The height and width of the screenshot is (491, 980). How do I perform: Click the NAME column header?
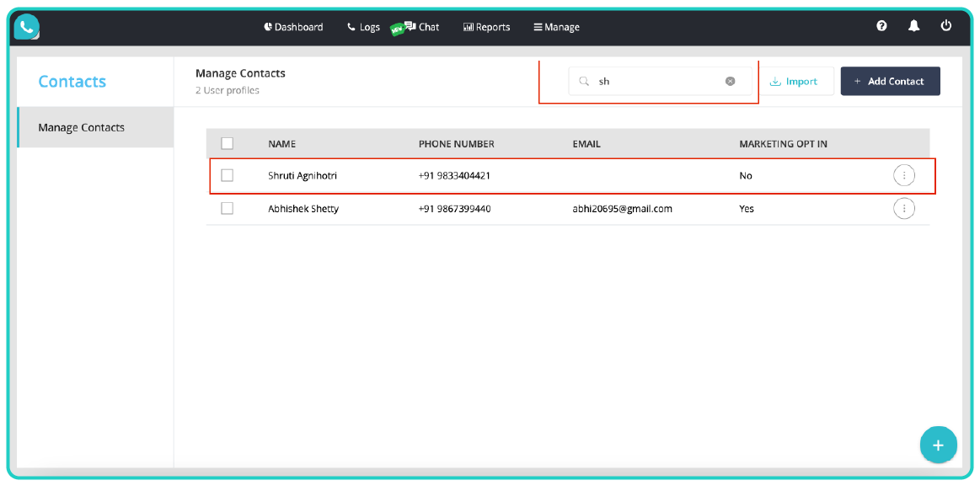282,144
